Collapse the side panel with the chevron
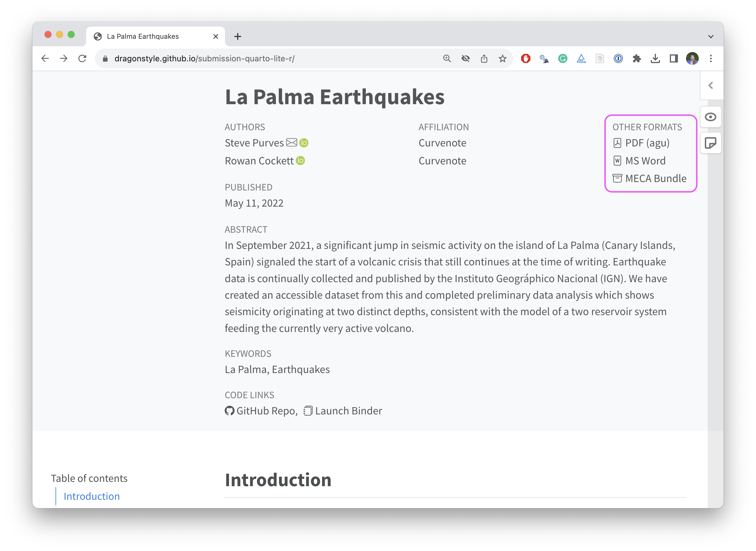The width and height of the screenshot is (756, 551). click(x=711, y=85)
